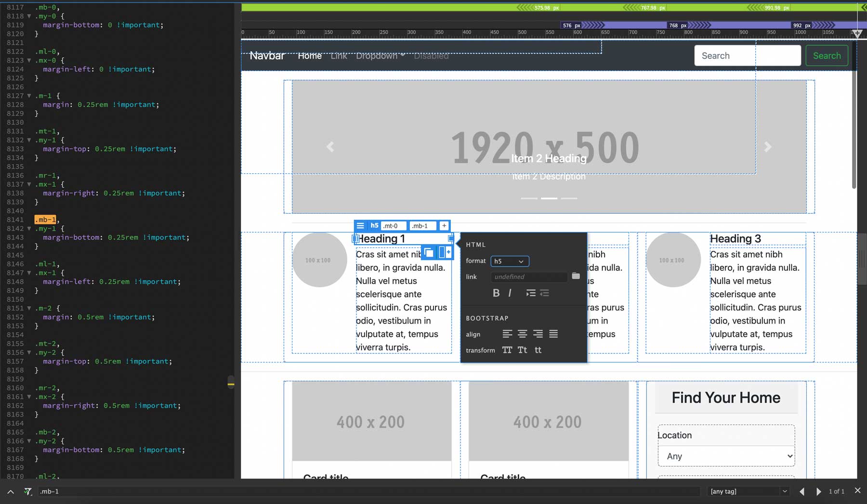Click the duplicate element icon below Heading 1

(x=429, y=252)
